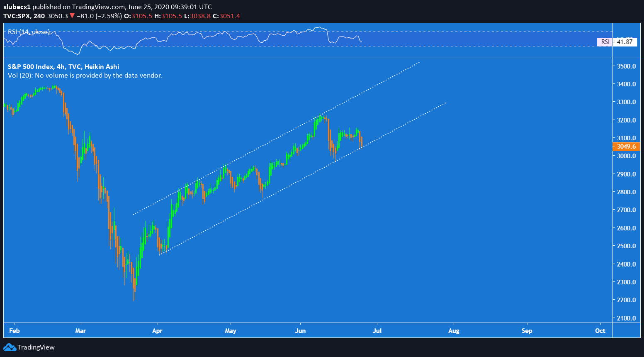Click the Oct label on time axis
Viewport: 644px width, 357px height.
tap(600, 331)
